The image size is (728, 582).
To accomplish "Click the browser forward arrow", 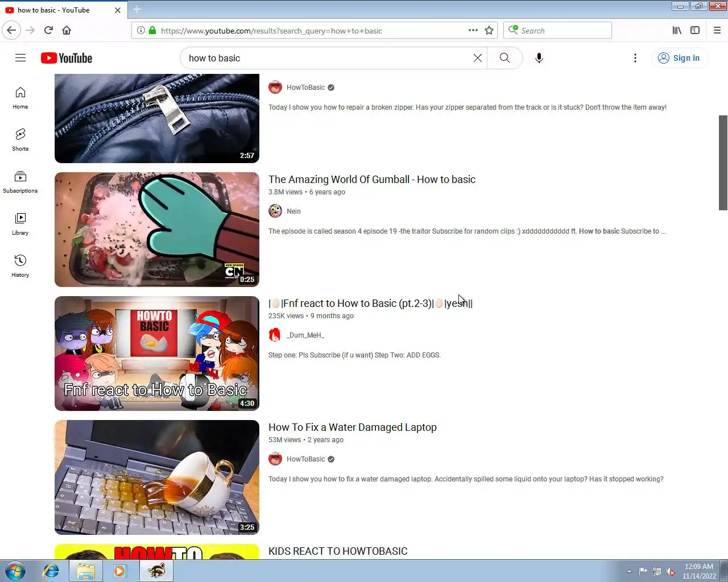I will tap(30, 30).
